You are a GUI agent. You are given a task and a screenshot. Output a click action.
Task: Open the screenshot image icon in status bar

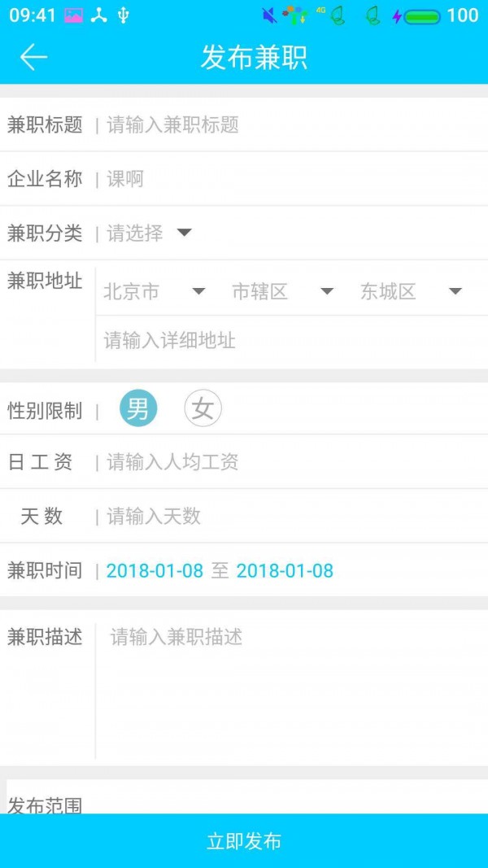coord(72,14)
